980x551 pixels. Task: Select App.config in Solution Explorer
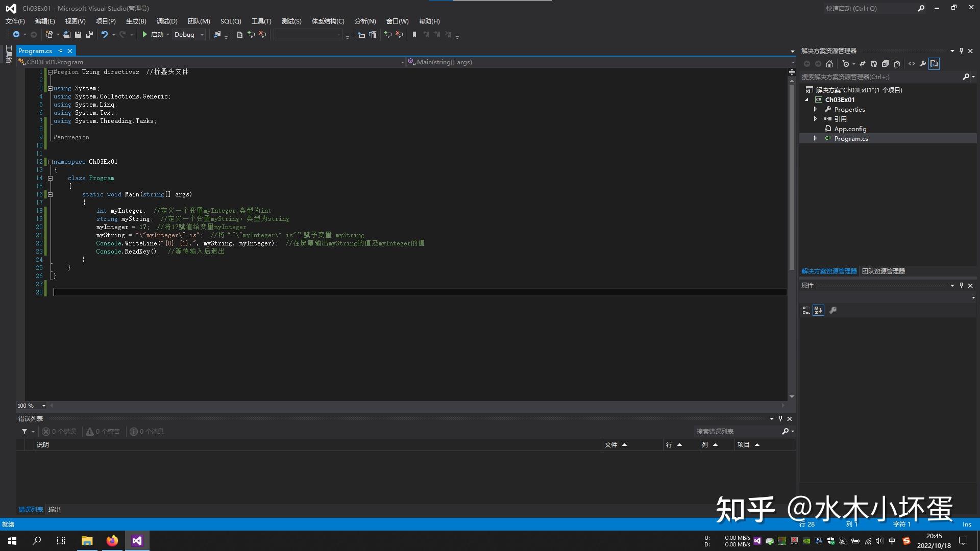click(x=850, y=129)
